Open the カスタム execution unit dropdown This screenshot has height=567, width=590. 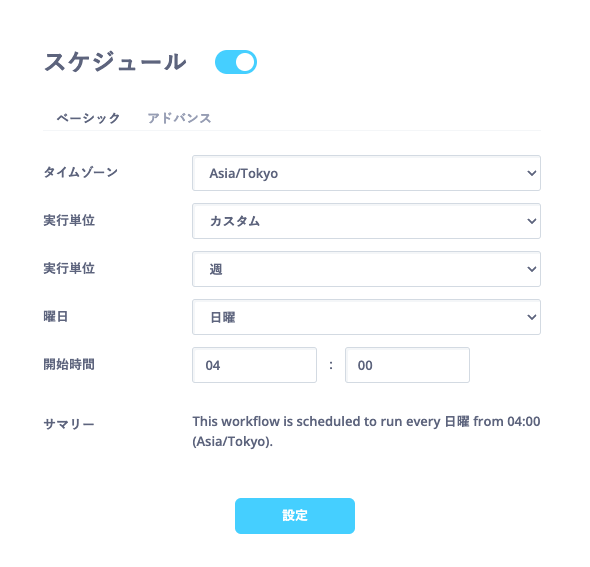coord(366,221)
